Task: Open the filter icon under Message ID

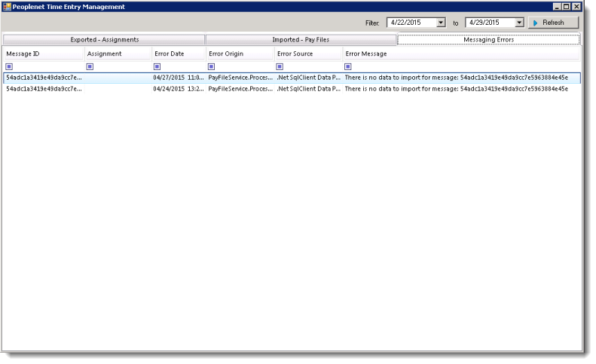Action: click(x=9, y=66)
